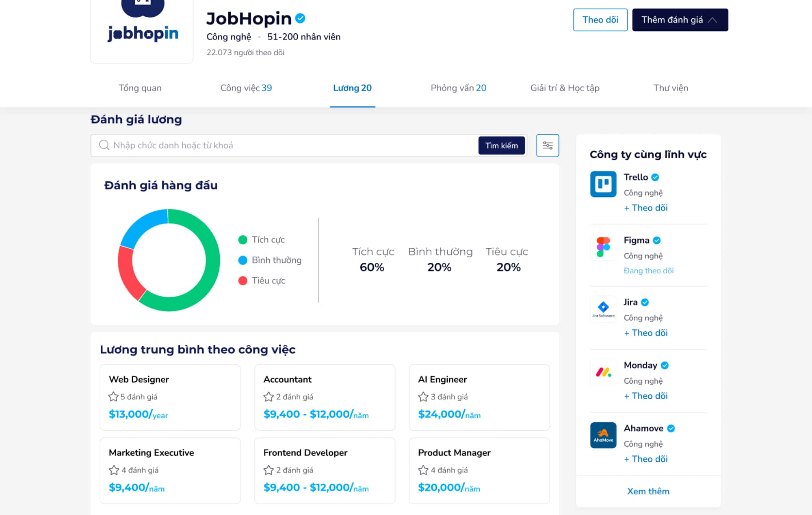This screenshot has width=812, height=515.
Task: Click Xem thêm to show more companies
Action: (648, 491)
